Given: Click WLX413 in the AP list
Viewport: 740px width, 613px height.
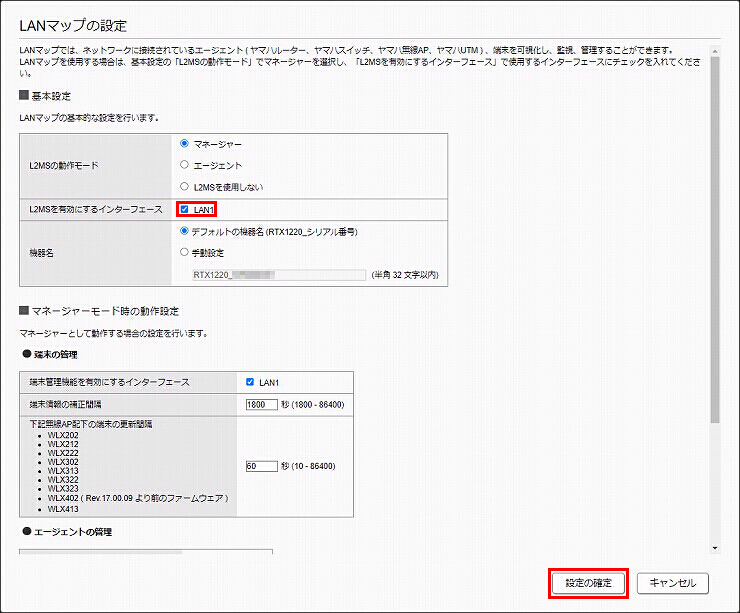Looking at the screenshot, I should (63, 509).
